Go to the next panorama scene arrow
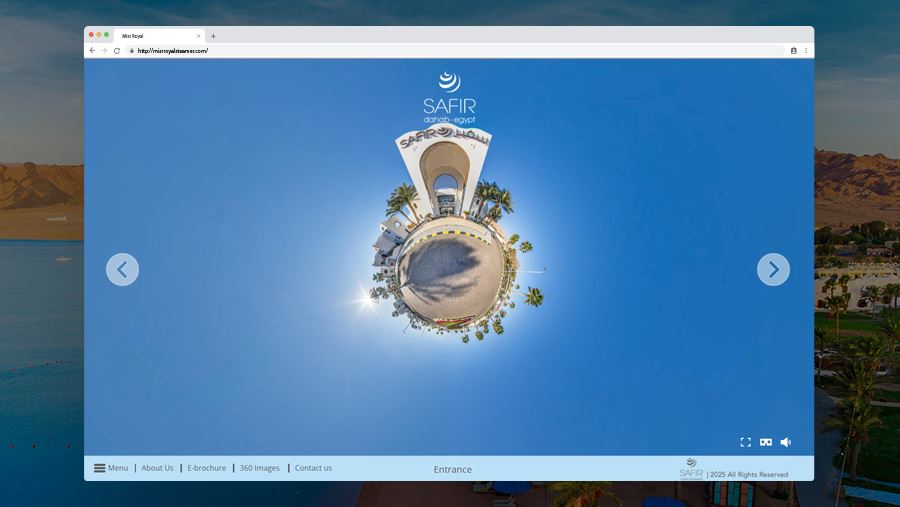Viewport: 900px width, 507px height. (773, 269)
